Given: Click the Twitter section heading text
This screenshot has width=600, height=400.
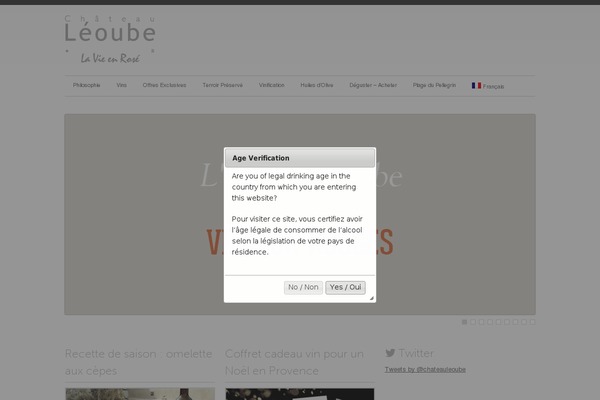Looking at the screenshot, I should (416, 353).
